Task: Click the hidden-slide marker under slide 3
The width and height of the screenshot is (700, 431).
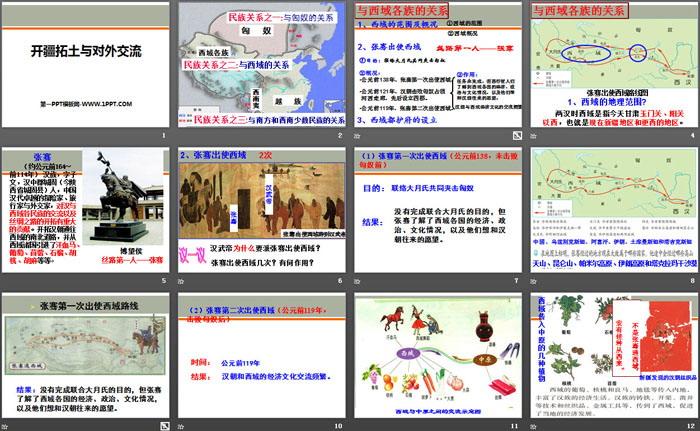Action: point(517,136)
